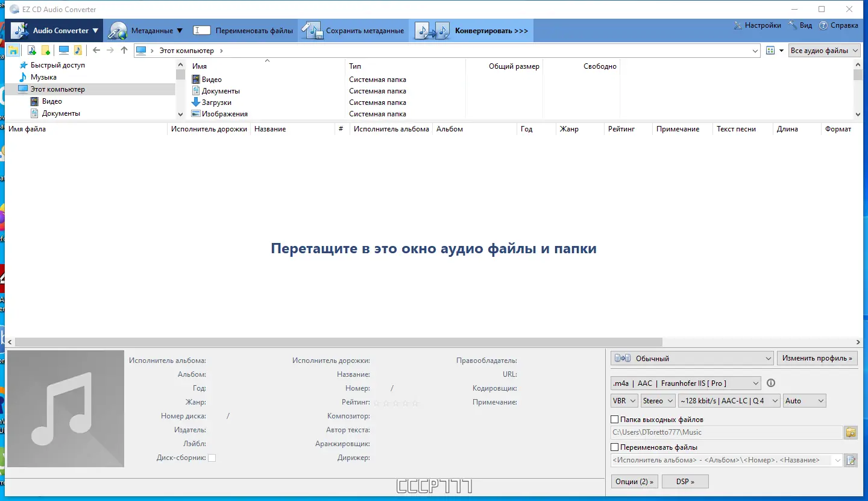Click the Сохранить метаданные toolbar icon
This screenshot has height=501, width=868.
(x=311, y=29)
